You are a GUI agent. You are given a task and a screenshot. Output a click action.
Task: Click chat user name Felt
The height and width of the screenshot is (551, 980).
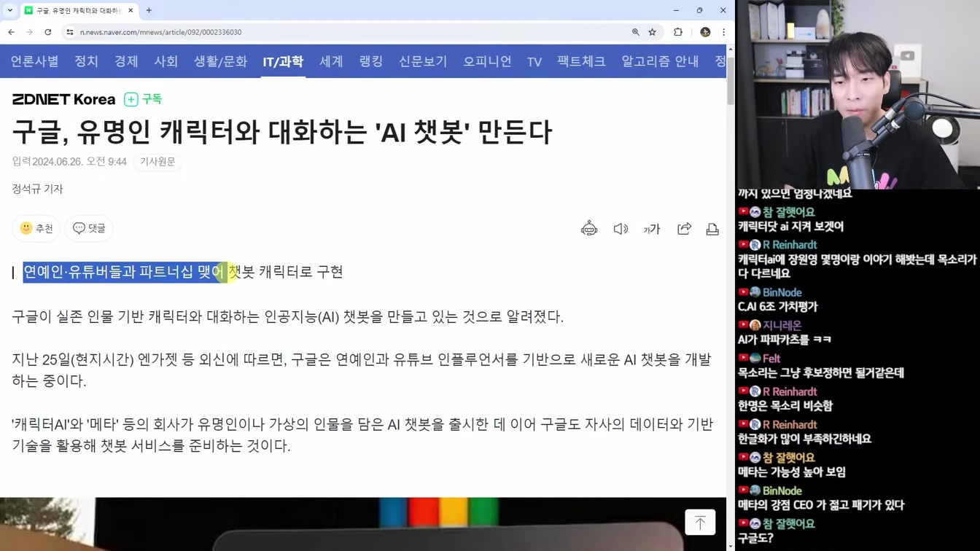click(x=771, y=359)
